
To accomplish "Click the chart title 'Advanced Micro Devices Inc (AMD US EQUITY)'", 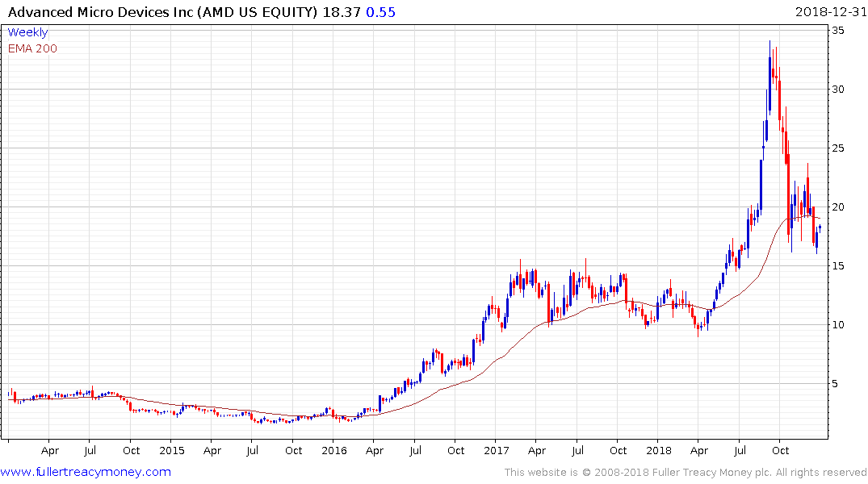I will tap(163, 12).
